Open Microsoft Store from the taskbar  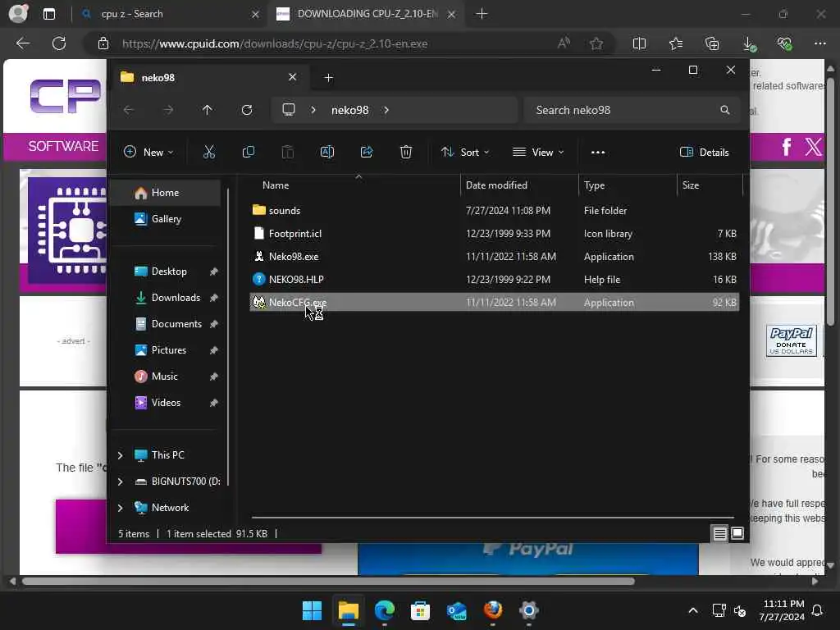[421, 610]
